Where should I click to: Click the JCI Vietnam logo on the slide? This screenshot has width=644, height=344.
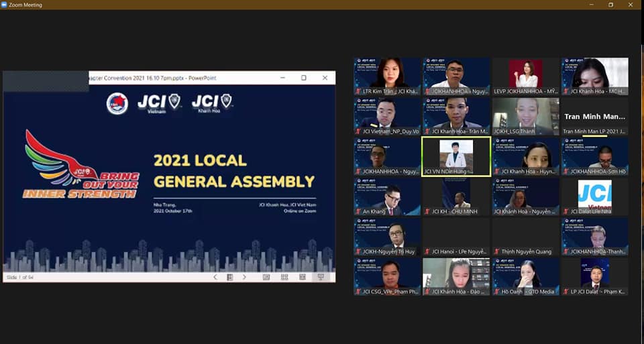coord(160,103)
